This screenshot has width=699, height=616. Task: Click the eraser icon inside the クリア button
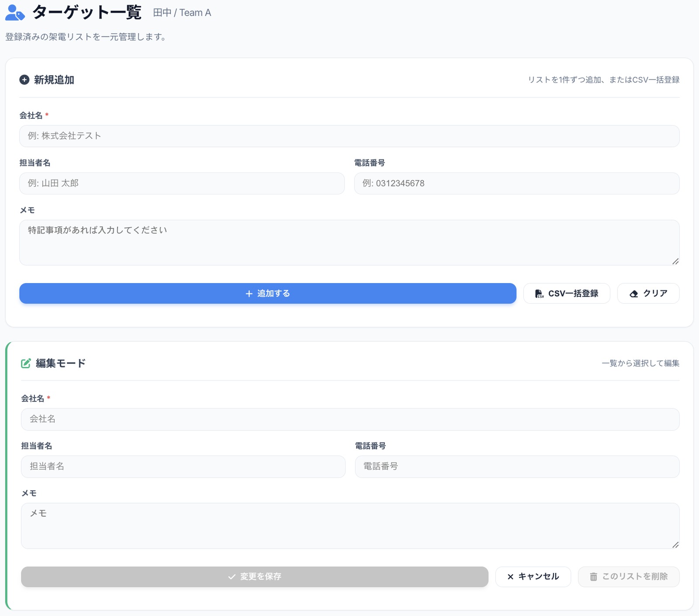click(x=634, y=293)
